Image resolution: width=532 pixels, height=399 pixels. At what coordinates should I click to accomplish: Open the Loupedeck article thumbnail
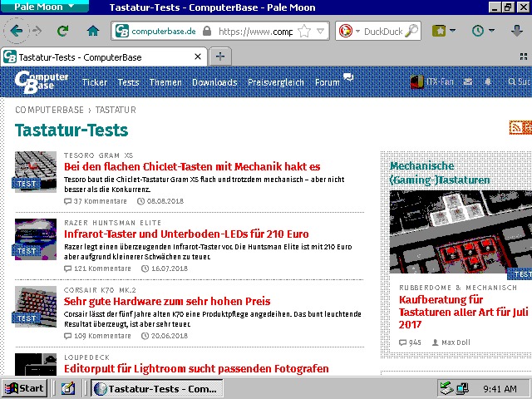pyautogui.click(x=36, y=364)
